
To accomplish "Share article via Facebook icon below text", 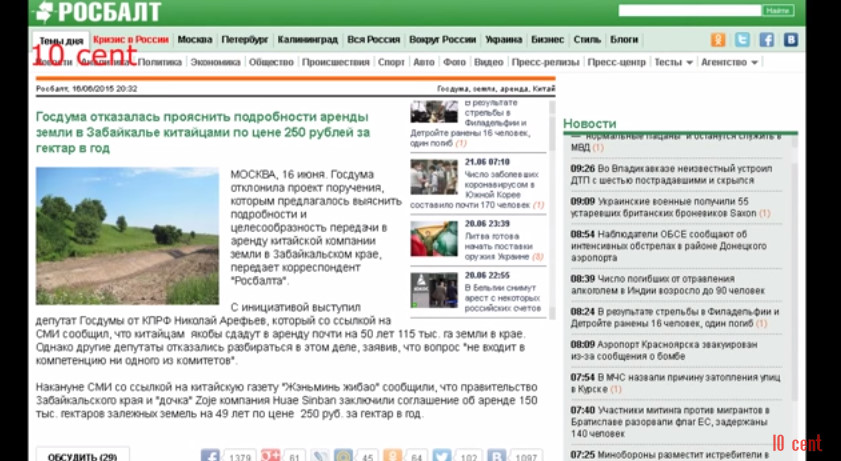I will coord(210,456).
